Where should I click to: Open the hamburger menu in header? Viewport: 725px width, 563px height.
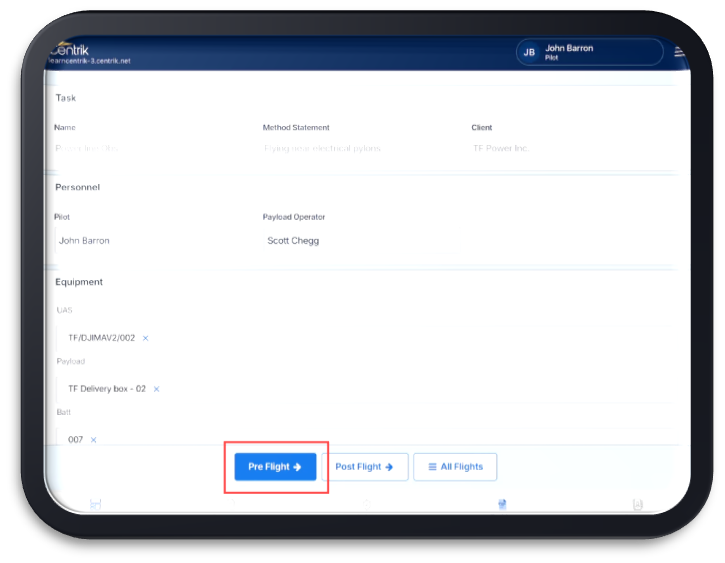click(x=680, y=52)
